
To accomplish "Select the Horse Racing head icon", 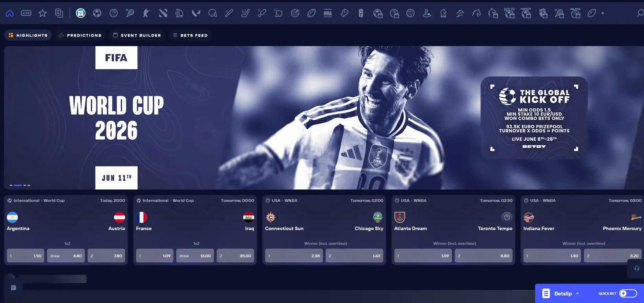I will [x=476, y=13].
